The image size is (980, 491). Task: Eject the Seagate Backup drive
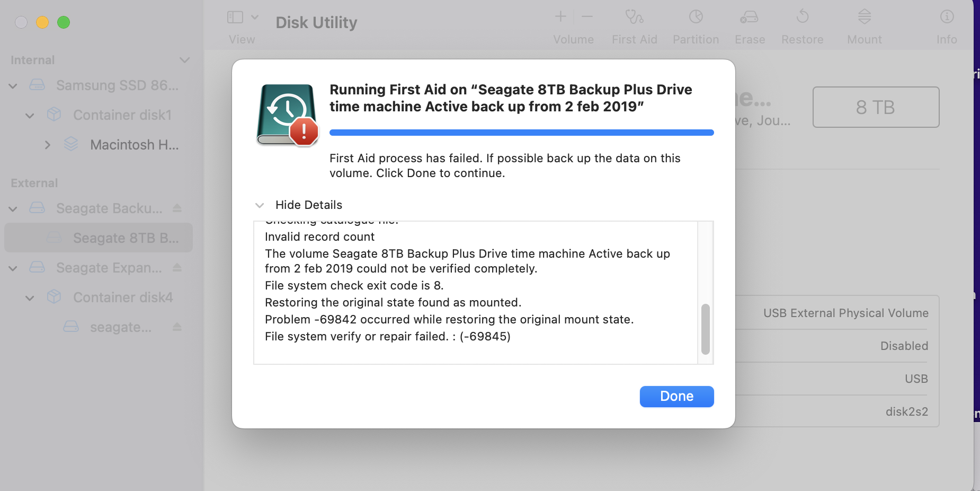tap(177, 208)
